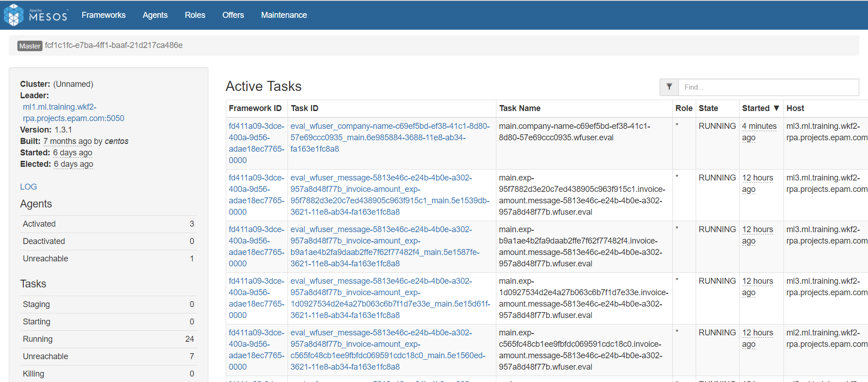
Task: Click the Unreachable tasks row
Action: [x=108, y=356]
